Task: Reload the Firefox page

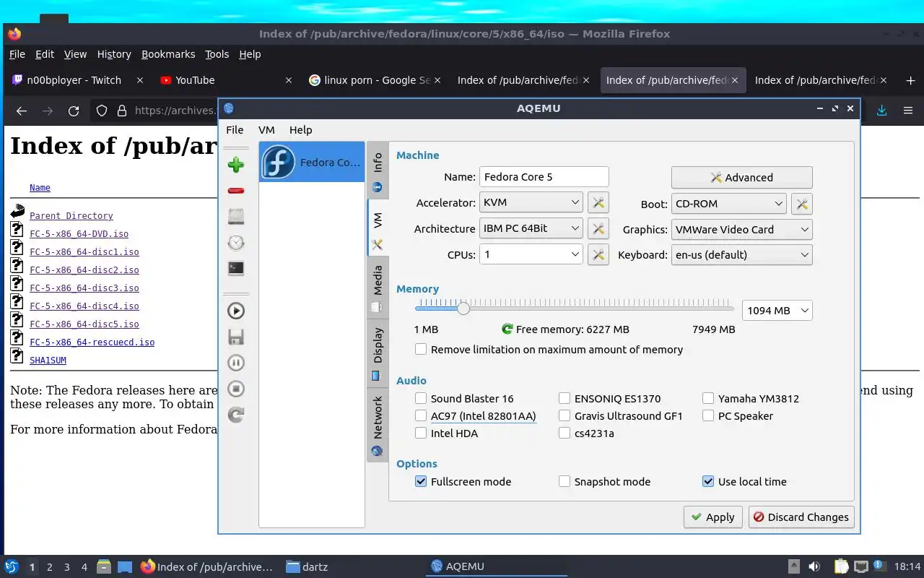Action: pos(74,111)
